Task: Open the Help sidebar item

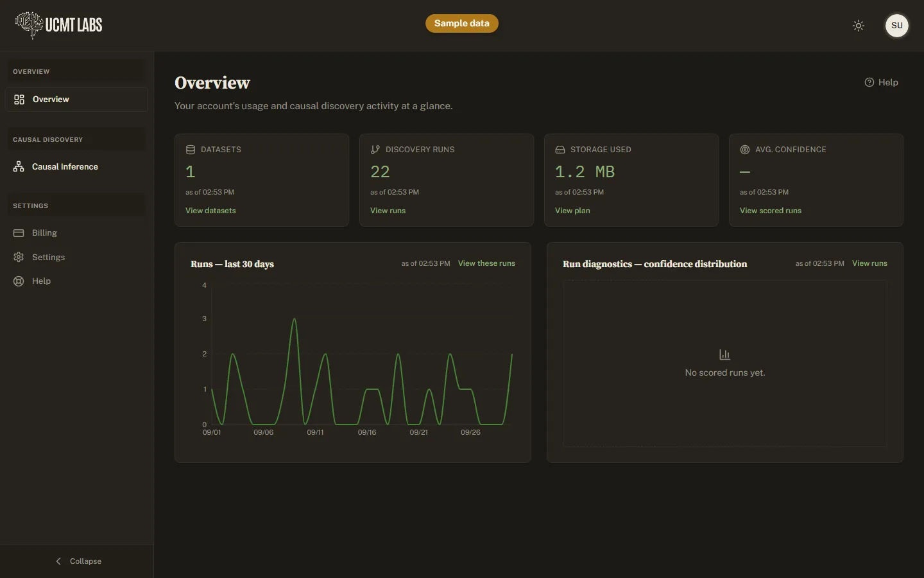Action: click(77, 281)
